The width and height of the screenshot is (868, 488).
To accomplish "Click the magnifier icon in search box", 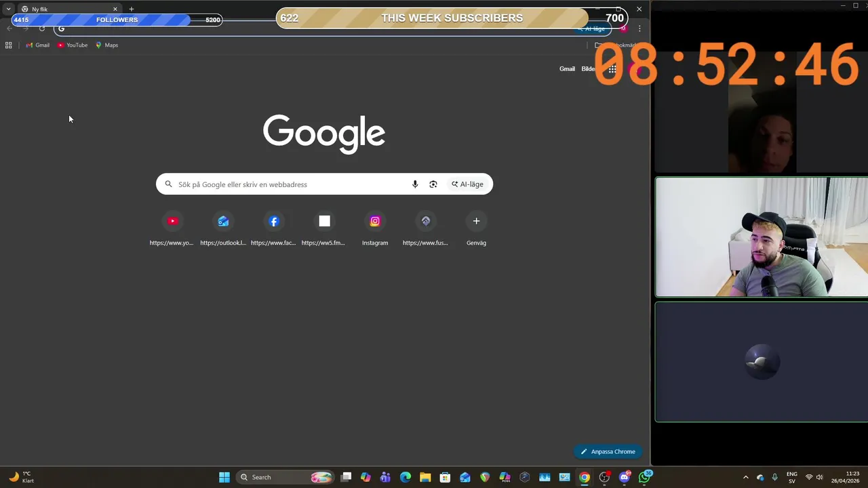I will coord(169,184).
